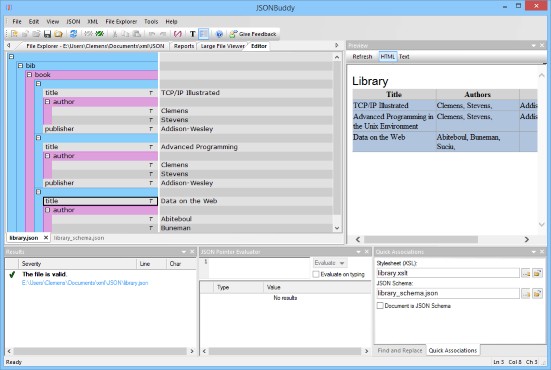This screenshot has height=370, width=551.
Task: Close the Quick Associations panel
Action: pyautogui.click(x=542, y=252)
